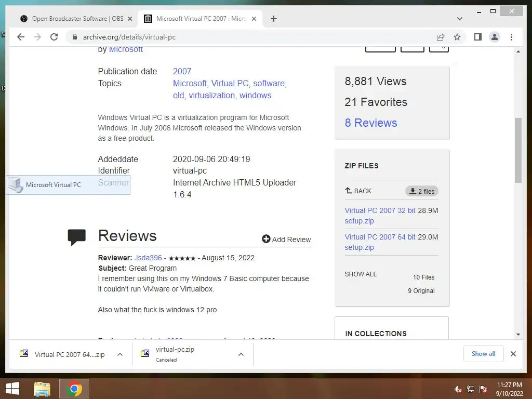Screen dimensions: 532x399
Task: Click the Add Review plus button
Action: 286,239
